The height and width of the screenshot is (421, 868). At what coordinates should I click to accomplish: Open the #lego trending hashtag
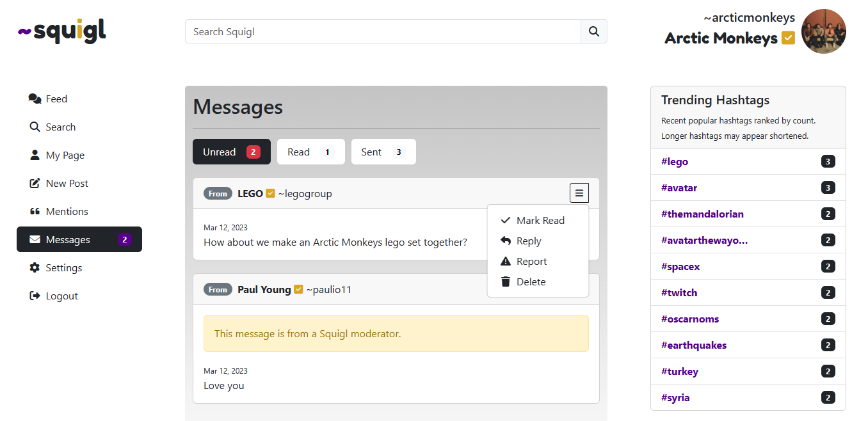pyautogui.click(x=675, y=161)
